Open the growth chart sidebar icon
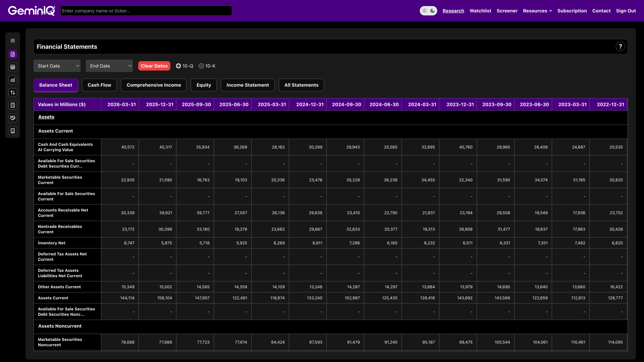Viewport: 644px width, 362px height. 13,80
